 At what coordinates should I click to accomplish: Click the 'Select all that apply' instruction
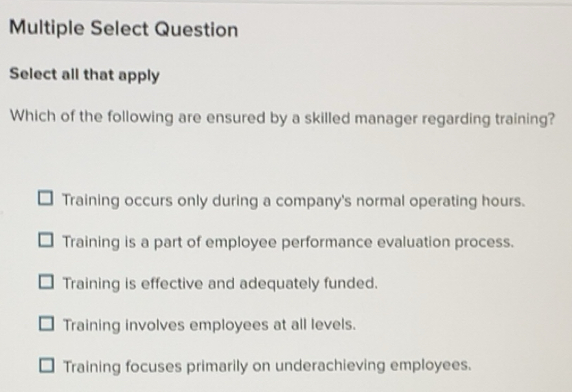point(84,75)
